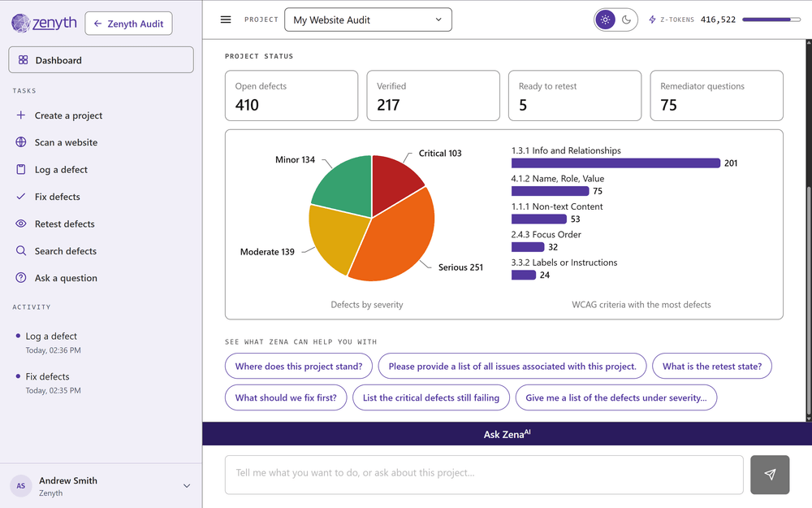Screen dimensions: 812x508
Task: Click 'Where does this project stand?' suggestion
Action: tap(299, 367)
